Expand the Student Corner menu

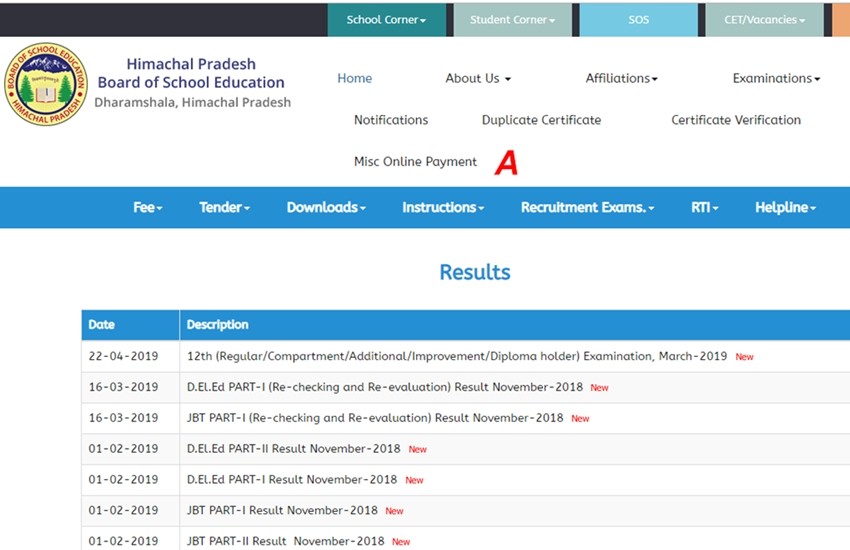point(511,20)
